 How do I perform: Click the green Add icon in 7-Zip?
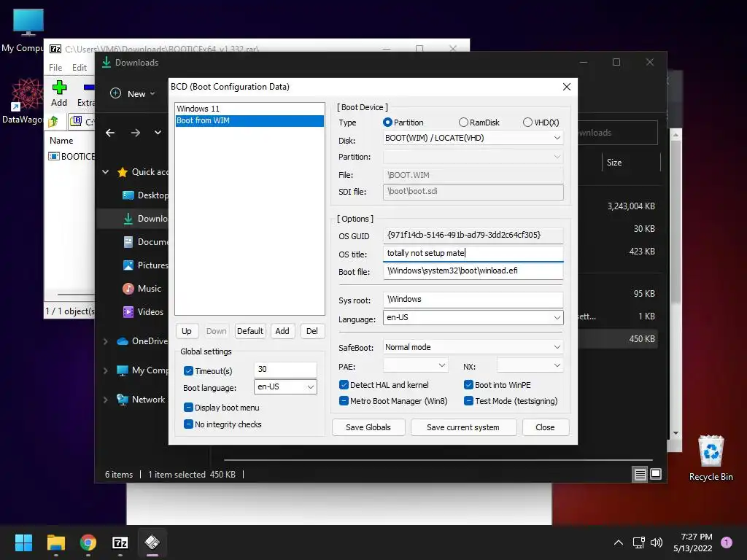tap(59, 87)
